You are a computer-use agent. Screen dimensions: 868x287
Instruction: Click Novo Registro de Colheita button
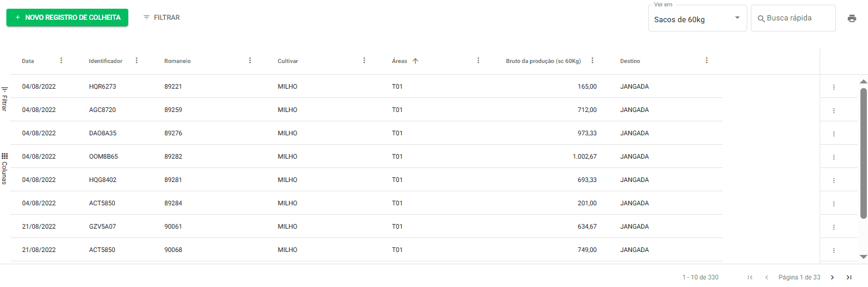[x=67, y=17]
